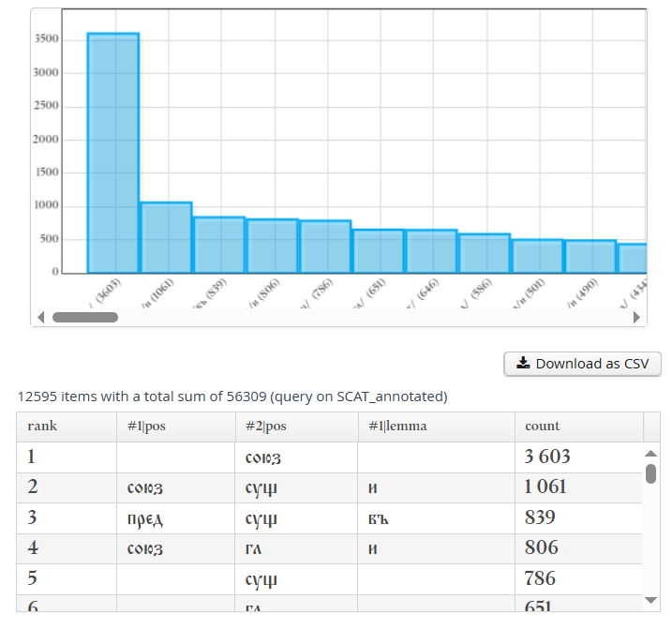Screen dimensions: 672x629
Task: Select the chart bar labeled 501
Action: [x=538, y=256]
